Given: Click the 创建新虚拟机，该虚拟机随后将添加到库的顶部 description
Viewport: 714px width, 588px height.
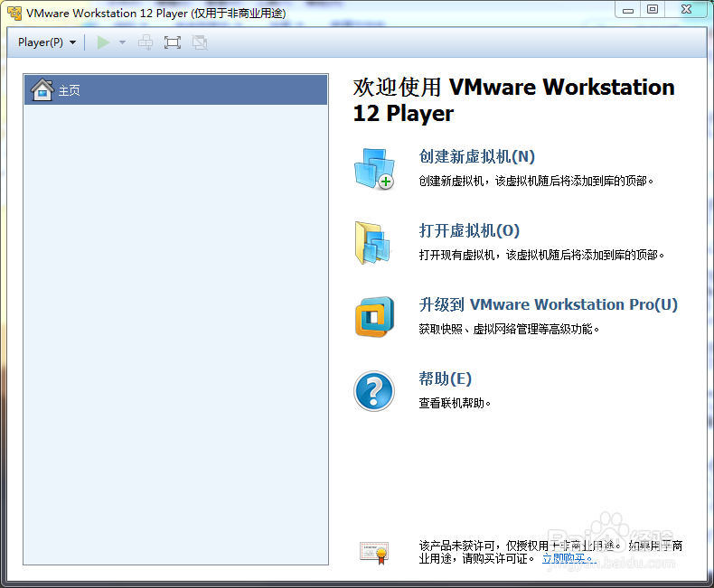Looking at the screenshot, I should 536,182.
